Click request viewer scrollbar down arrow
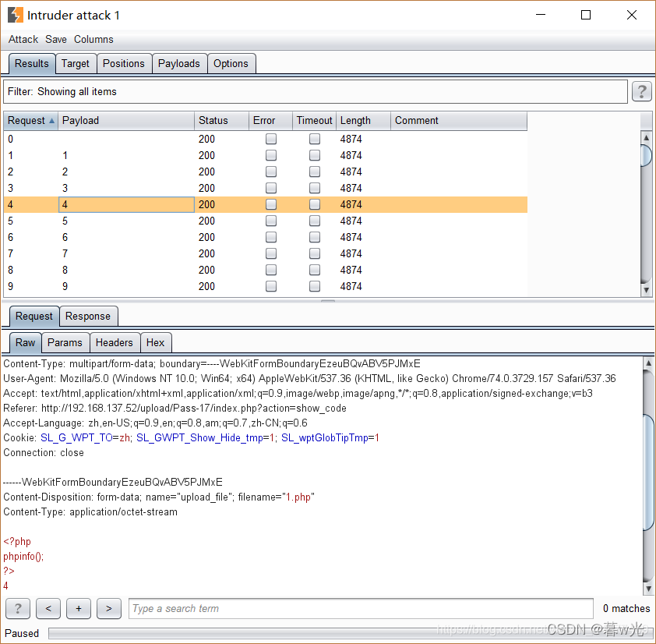This screenshot has height=644, width=656. coord(648,589)
